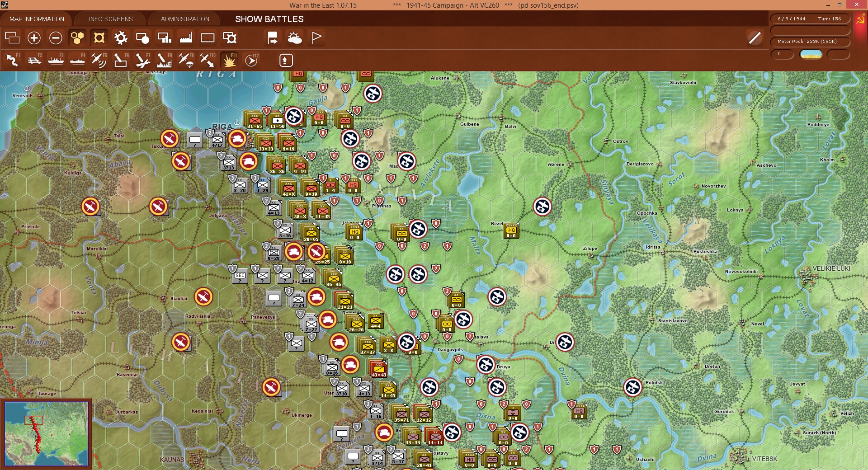
Task: Select the HQ counter near Rezekne
Action: [x=511, y=230]
